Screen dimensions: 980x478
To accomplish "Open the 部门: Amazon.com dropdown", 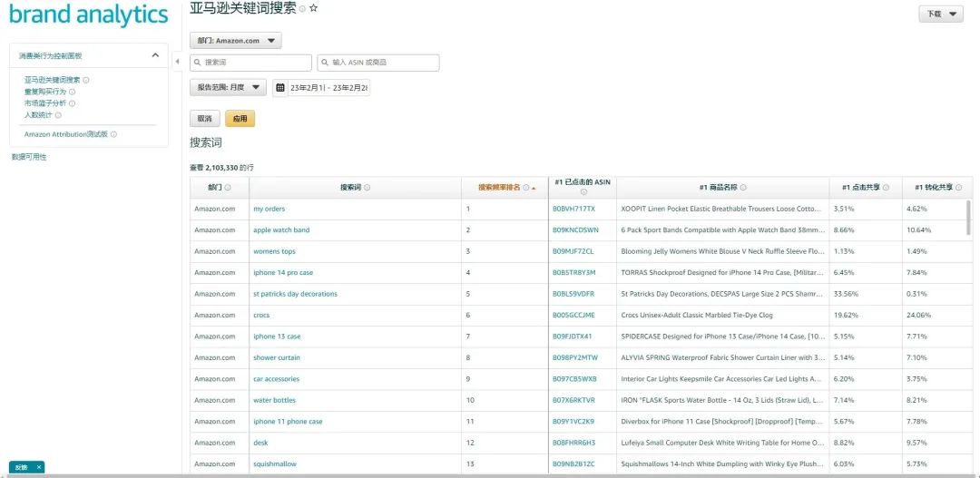I will (x=236, y=41).
